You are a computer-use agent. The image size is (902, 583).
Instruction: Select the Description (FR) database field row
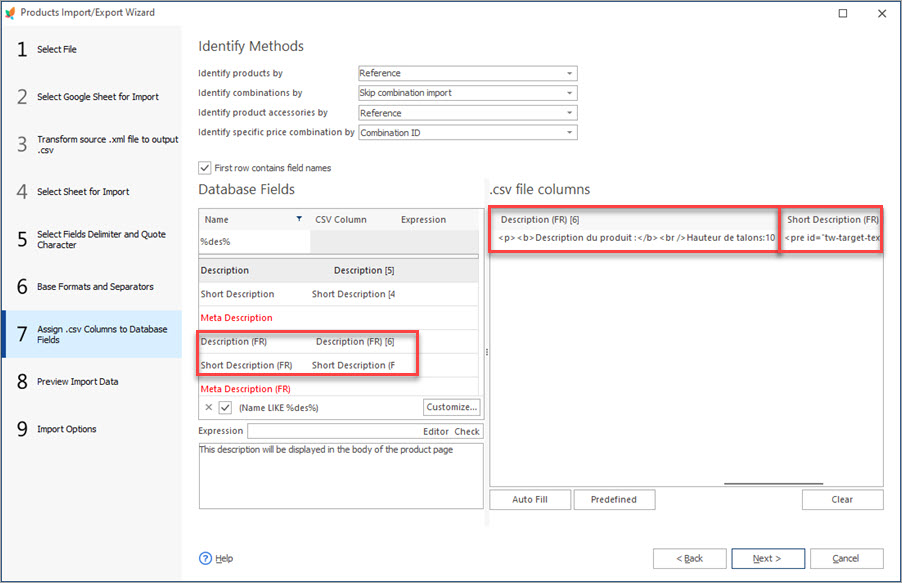[338, 342]
